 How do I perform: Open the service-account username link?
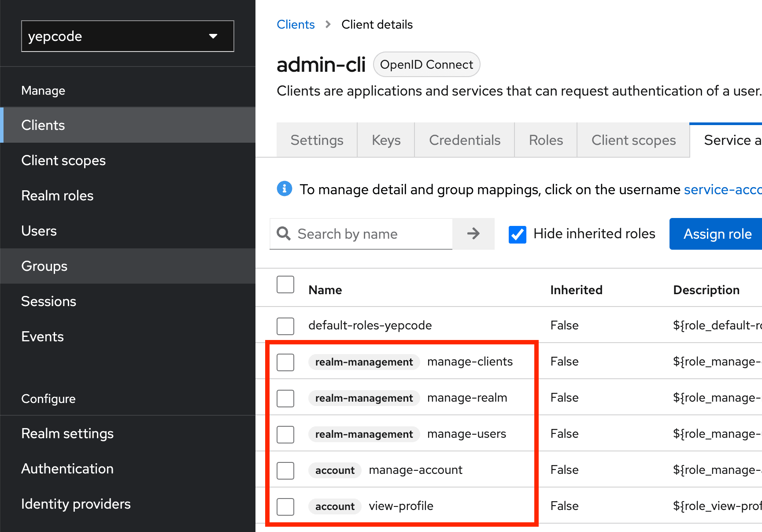click(x=722, y=189)
